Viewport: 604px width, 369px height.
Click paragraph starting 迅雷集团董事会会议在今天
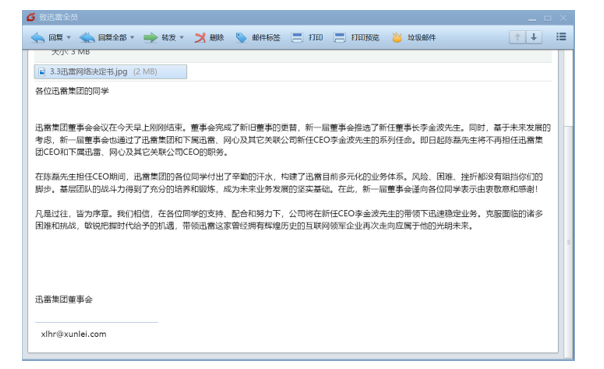[x=293, y=139]
